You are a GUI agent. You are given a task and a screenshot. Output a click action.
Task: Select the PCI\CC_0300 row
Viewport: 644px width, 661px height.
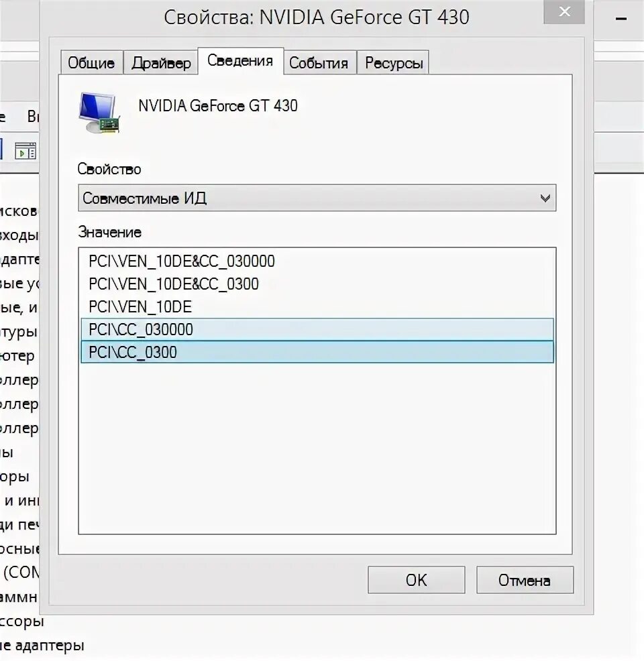(317, 352)
